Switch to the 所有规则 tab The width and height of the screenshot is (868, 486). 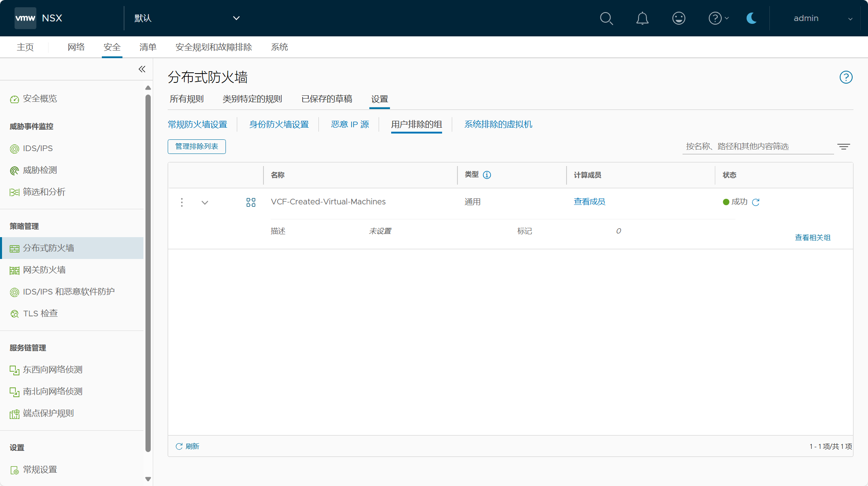tap(187, 99)
